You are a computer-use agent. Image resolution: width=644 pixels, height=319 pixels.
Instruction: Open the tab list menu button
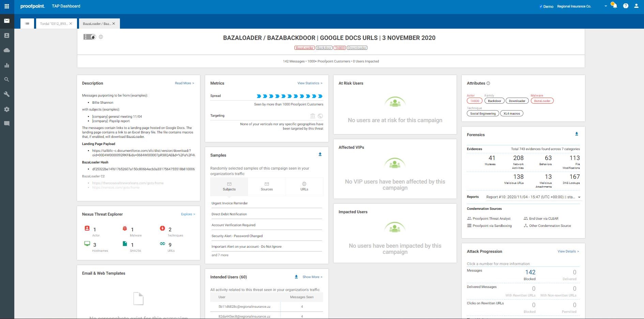pyautogui.click(x=27, y=24)
